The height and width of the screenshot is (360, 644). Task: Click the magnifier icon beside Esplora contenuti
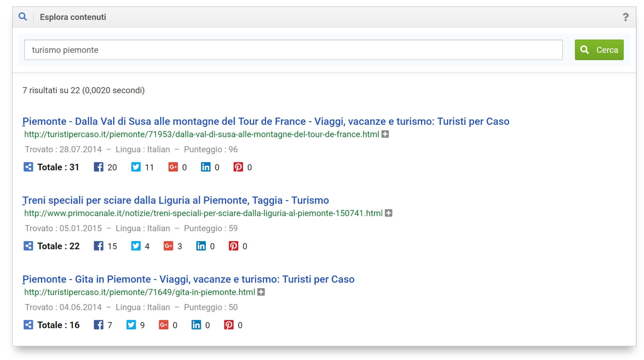pyautogui.click(x=23, y=17)
